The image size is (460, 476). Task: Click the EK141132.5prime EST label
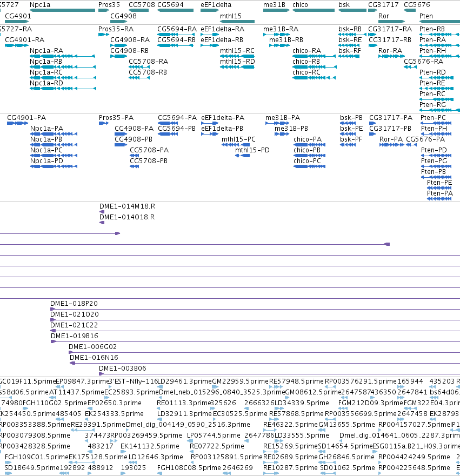point(150,446)
